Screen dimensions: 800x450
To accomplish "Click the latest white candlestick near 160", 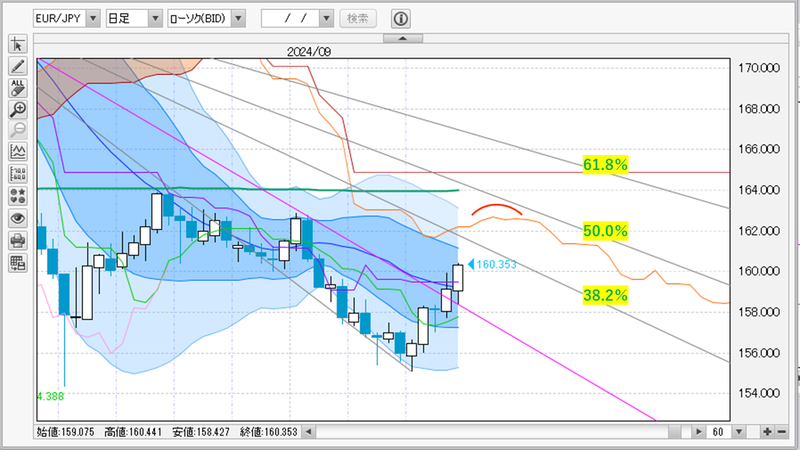I will coord(458,278).
